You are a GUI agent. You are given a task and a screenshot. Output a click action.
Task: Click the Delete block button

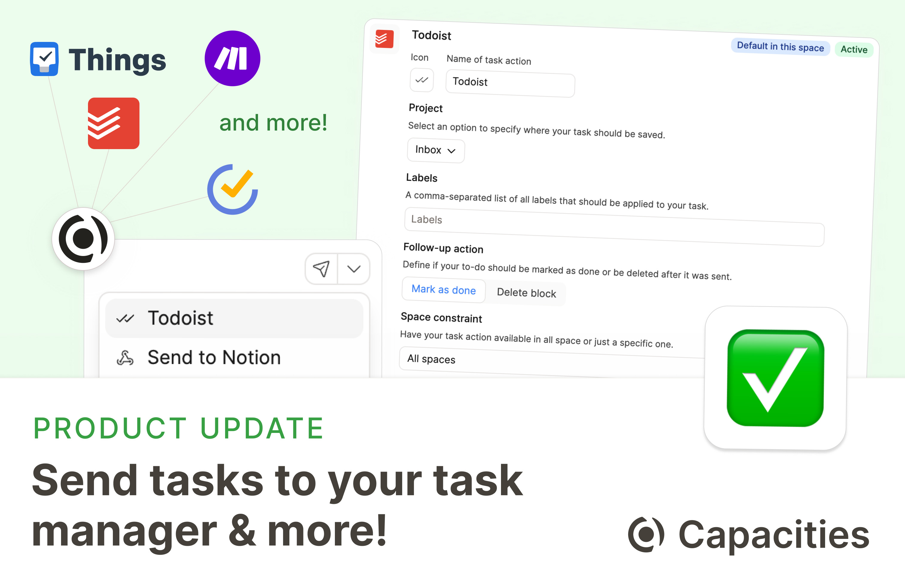pos(528,292)
